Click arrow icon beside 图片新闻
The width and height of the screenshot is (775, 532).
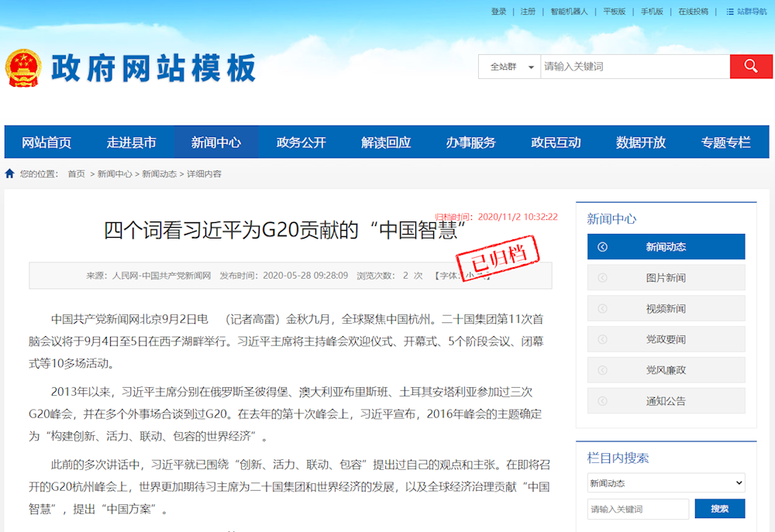point(603,278)
